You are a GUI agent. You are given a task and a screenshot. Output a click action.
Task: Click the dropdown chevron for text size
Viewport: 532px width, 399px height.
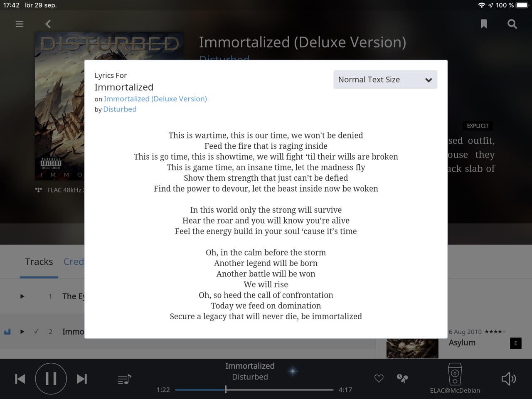pyautogui.click(x=429, y=80)
